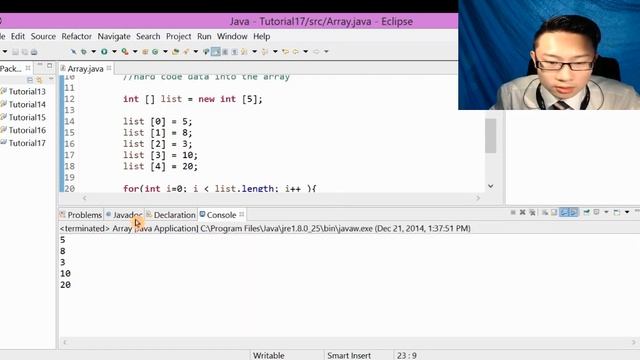Maximize the Package Explorer view
This screenshot has width=640, height=360.
[x=49, y=65]
